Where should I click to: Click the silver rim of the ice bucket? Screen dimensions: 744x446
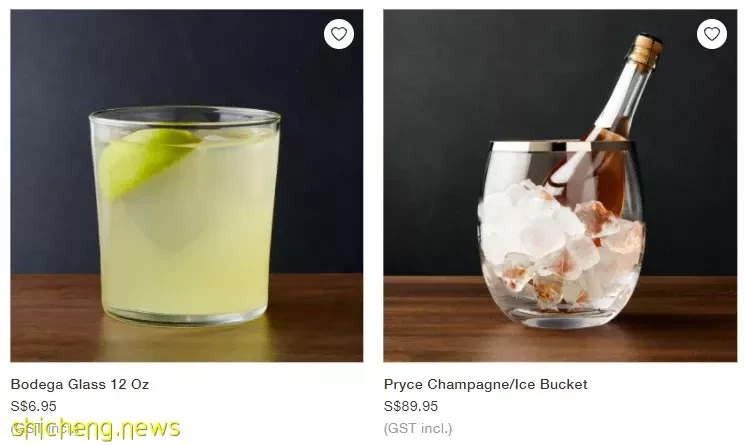tap(562, 146)
